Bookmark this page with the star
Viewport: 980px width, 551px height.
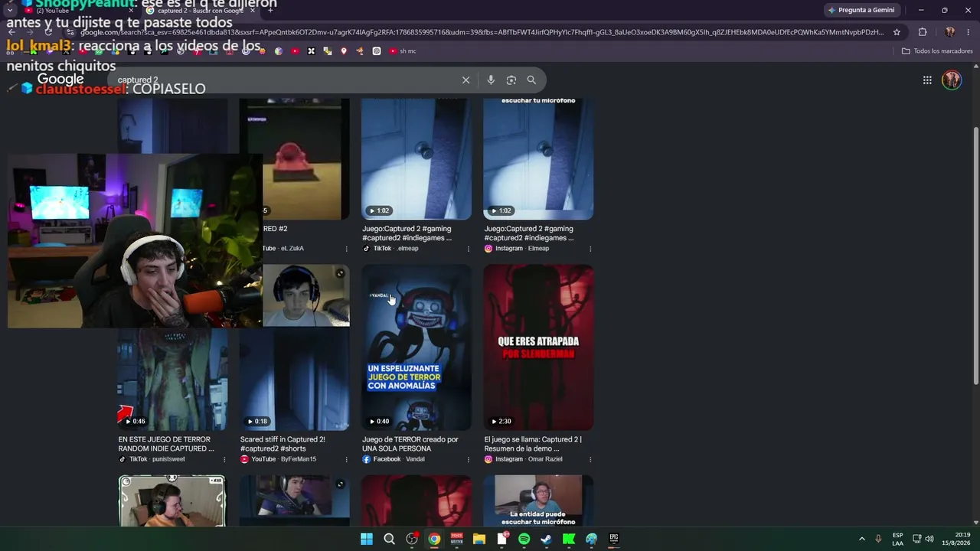(897, 32)
